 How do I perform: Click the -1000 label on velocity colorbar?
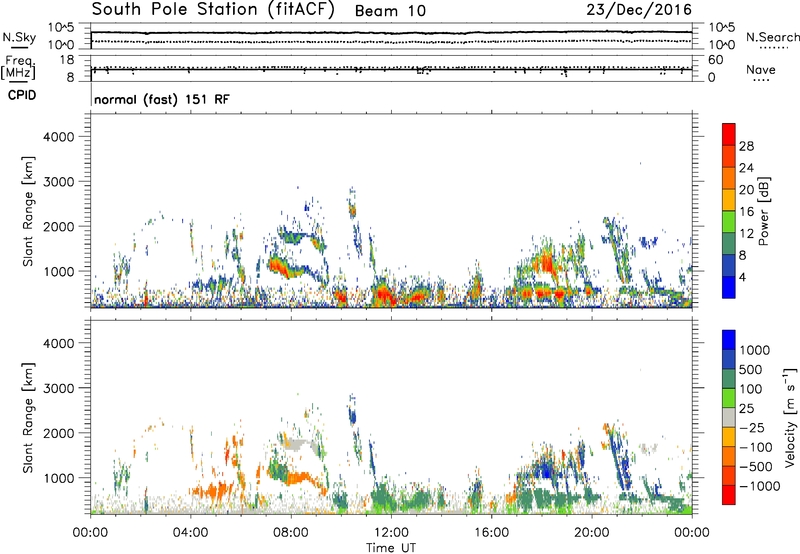(759, 486)
